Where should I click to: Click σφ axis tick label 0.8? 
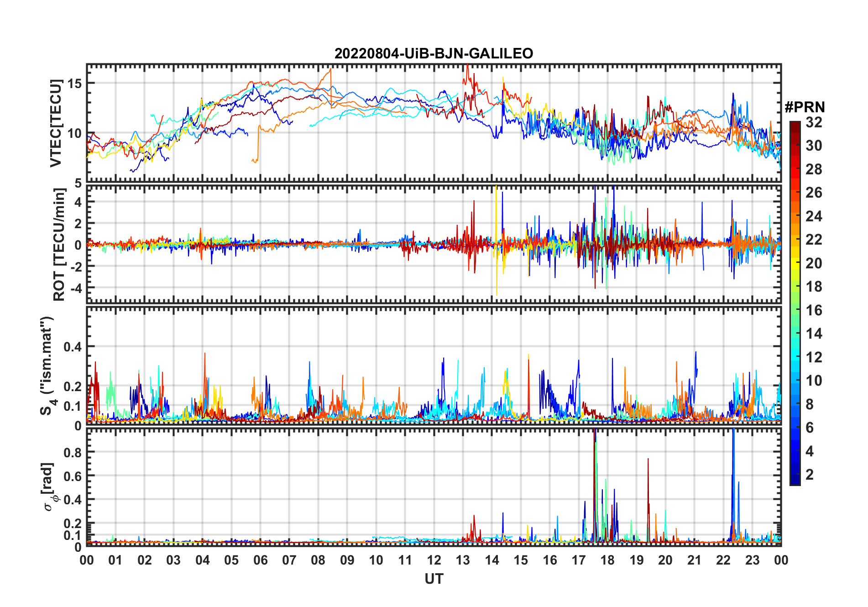[73, 452]
